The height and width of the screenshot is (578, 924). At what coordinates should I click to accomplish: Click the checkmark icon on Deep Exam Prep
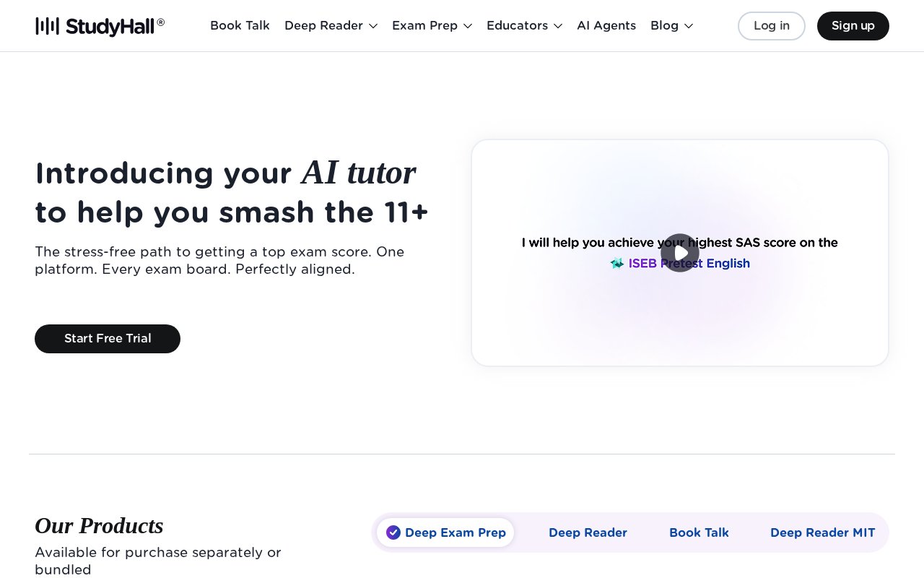[x=393, y=532]
